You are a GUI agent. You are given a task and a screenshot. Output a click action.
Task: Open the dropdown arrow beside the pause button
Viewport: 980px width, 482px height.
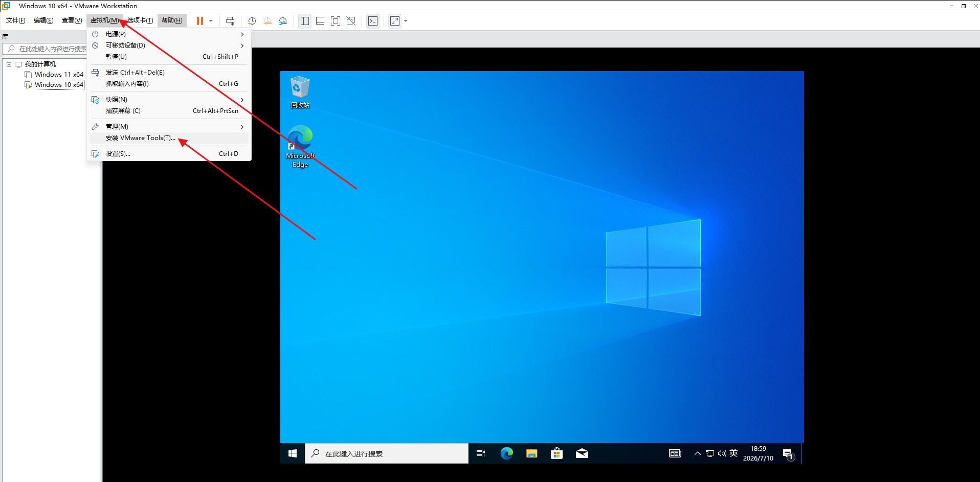211,21
